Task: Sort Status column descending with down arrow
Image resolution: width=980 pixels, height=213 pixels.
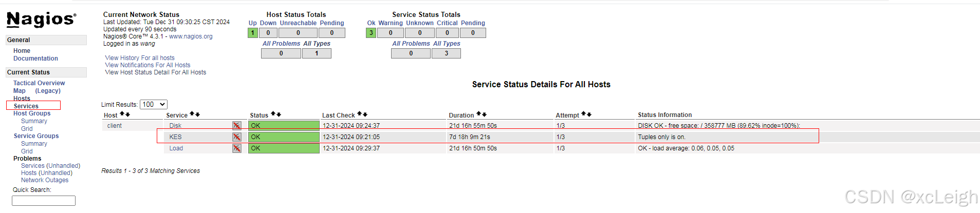Action: (x=279, y=114)
